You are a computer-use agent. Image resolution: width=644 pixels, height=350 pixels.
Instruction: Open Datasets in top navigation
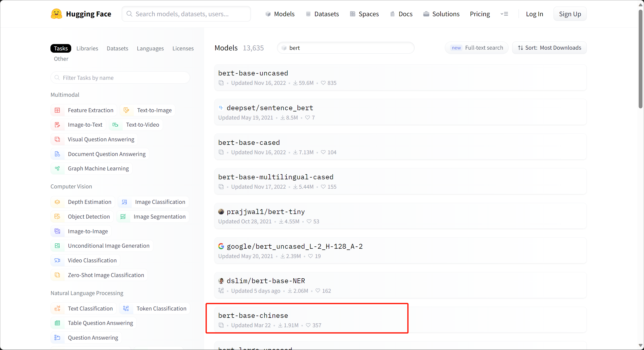322,14
